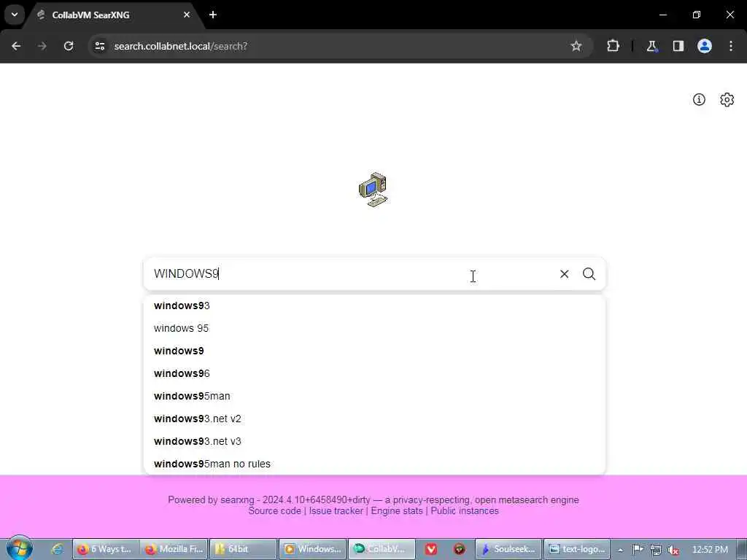Choose the 'windows95man' suggestion
Viewport: 747px width, 560px height.
[374, 396]
